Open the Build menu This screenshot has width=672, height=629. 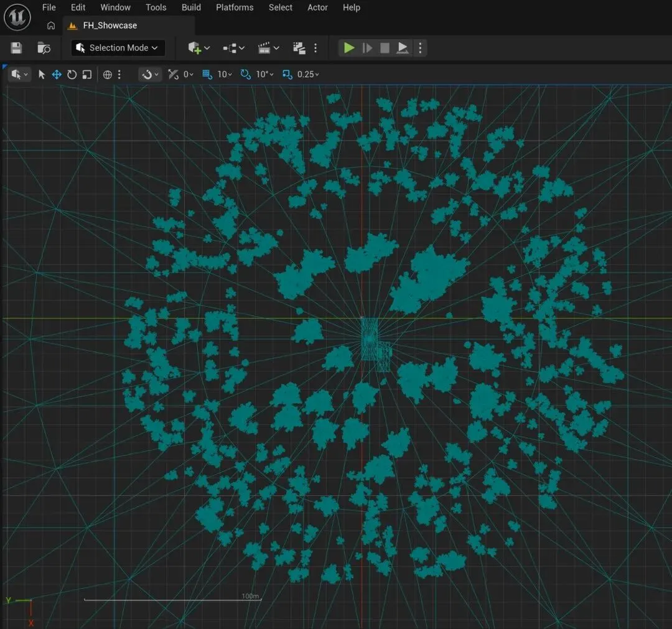[191, 7]
